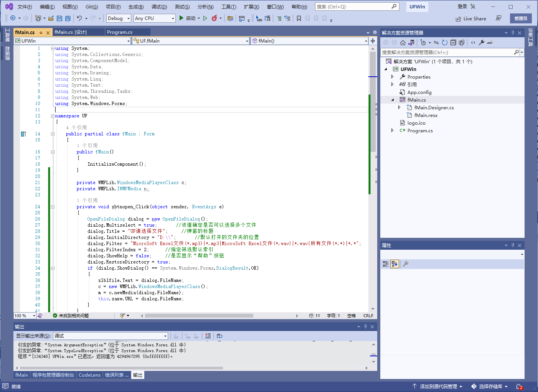The width and height of the screenshot is (538, 392).
Task: Open the 调试(D) menu
Action: tap(159, 7)
